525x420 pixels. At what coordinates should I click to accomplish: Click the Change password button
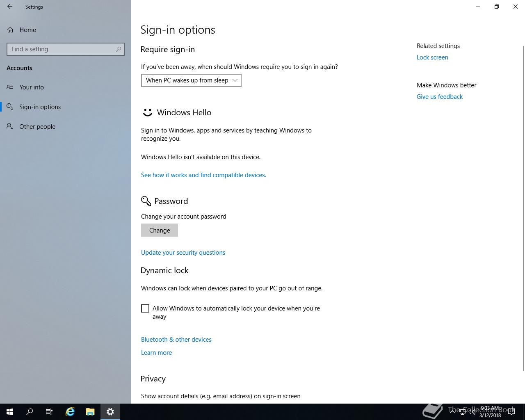pos(160,230)
